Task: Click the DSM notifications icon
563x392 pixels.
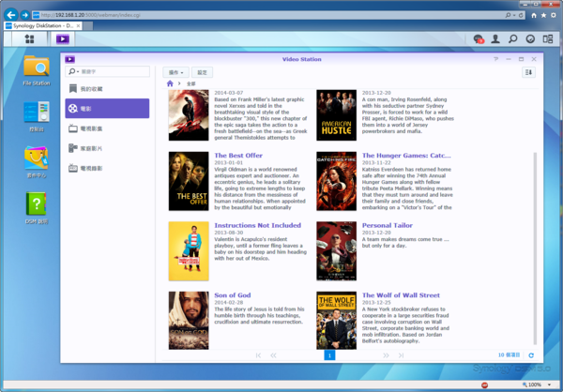Action: coord(479,38)
